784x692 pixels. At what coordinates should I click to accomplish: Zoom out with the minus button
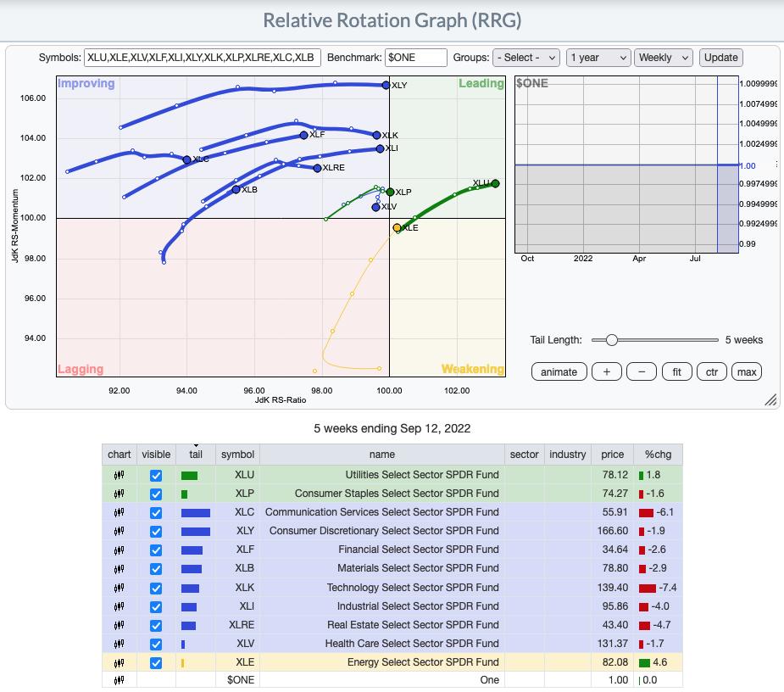pyautogui.click(x=642, y=371)
